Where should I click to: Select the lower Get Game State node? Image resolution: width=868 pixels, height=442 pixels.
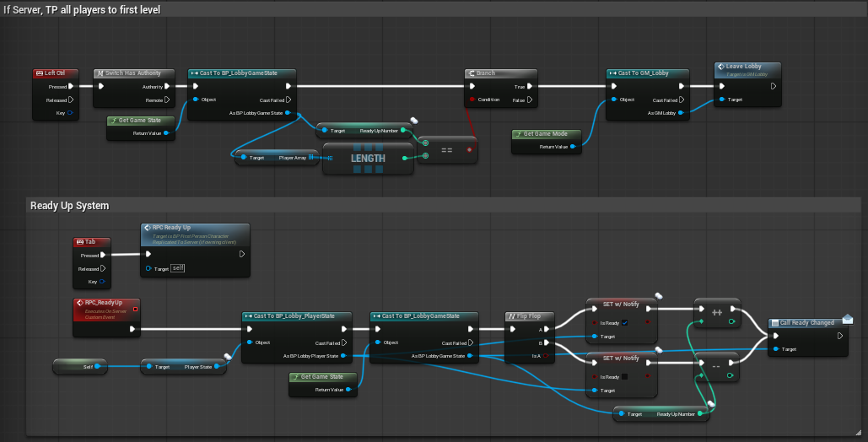pos(323,384)
